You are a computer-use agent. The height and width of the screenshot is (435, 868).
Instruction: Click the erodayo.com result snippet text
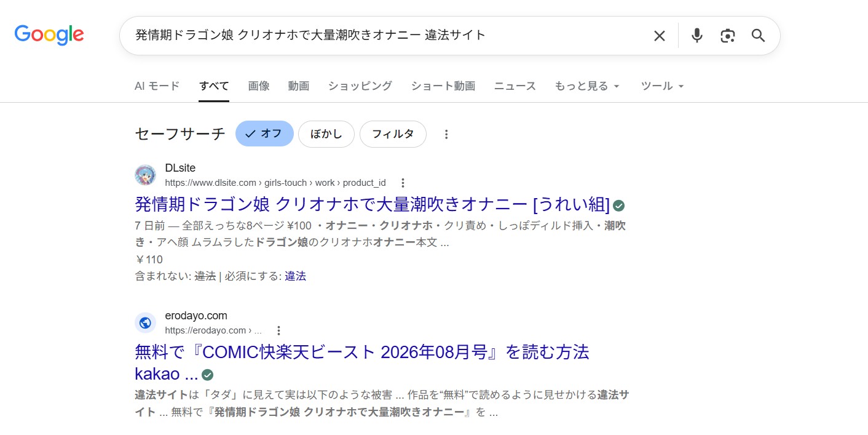pos(382,404)
